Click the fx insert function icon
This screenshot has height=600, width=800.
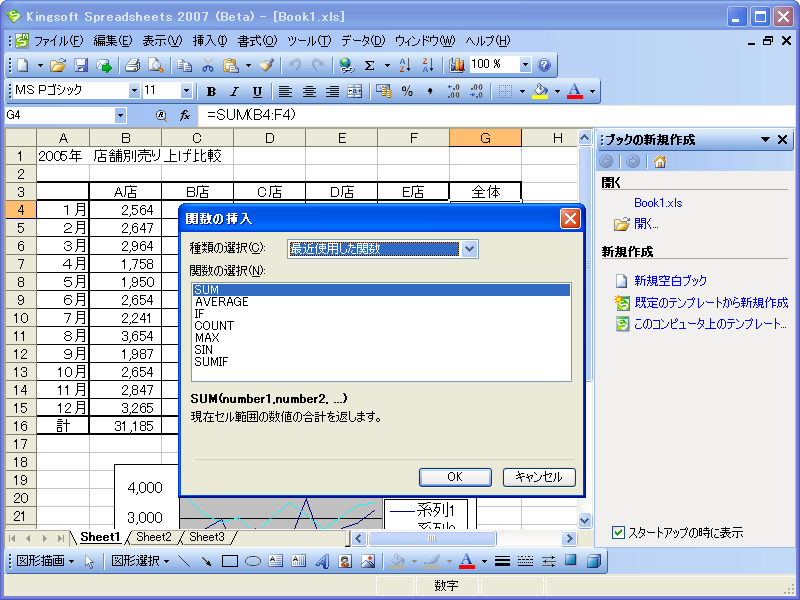coord(185,116)
